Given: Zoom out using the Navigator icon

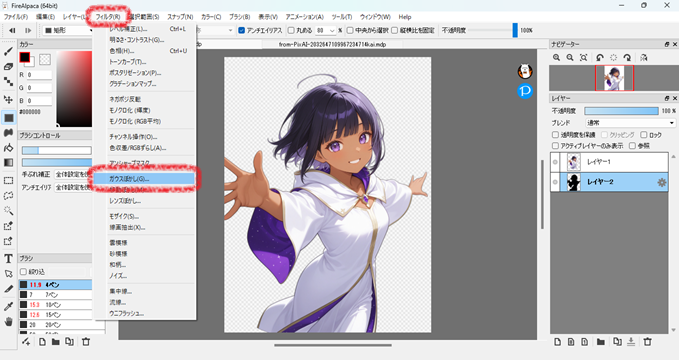Looking at the screenshot, I should point(570,58).
